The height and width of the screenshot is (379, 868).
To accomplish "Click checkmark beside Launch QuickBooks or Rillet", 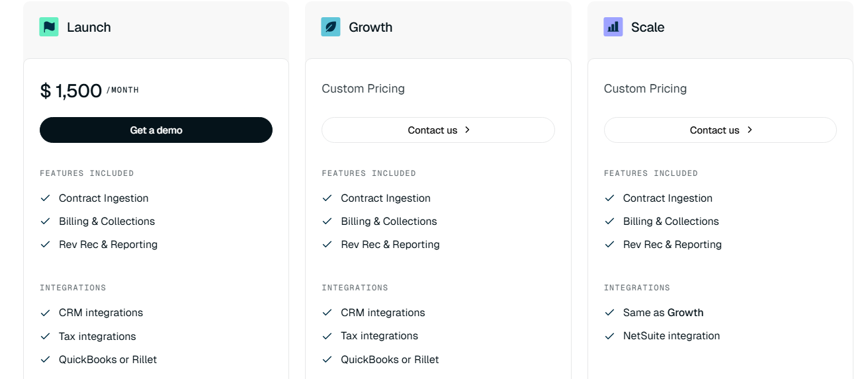I will point(46,359).
